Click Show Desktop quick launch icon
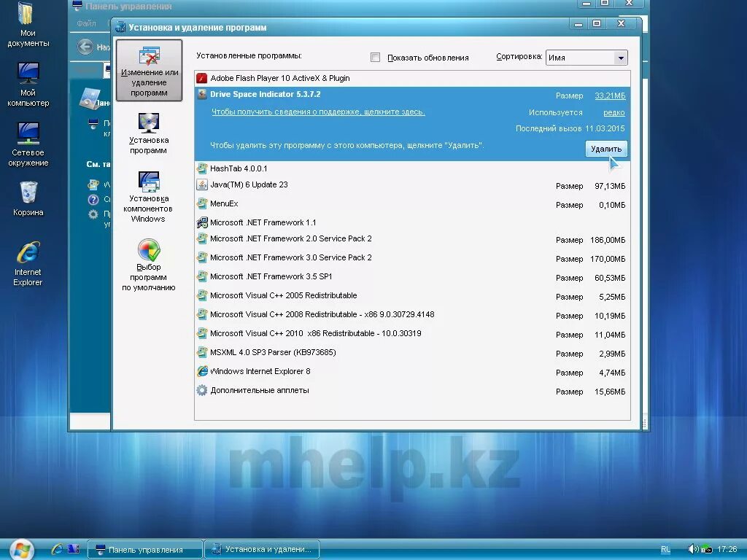 click(x=74, y=549)
